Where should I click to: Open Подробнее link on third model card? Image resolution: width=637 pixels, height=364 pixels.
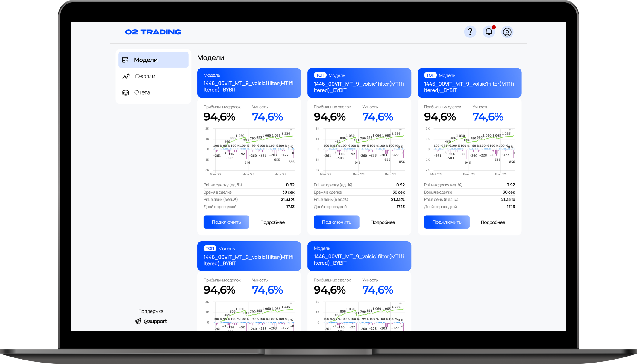(493, 222)
